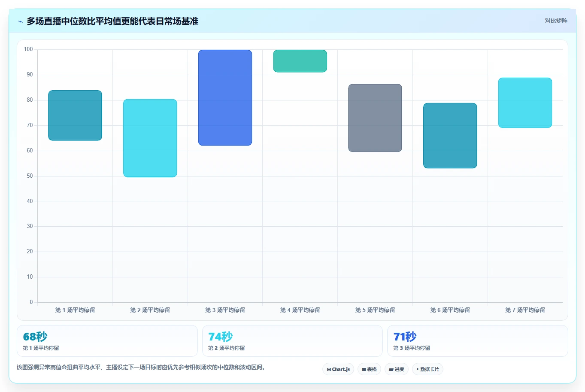The width and height of the screenshot is (585, 392).
Task: Click the 第 3 场 blue bar
Action: pyautogui.click(x=225, y=97)
